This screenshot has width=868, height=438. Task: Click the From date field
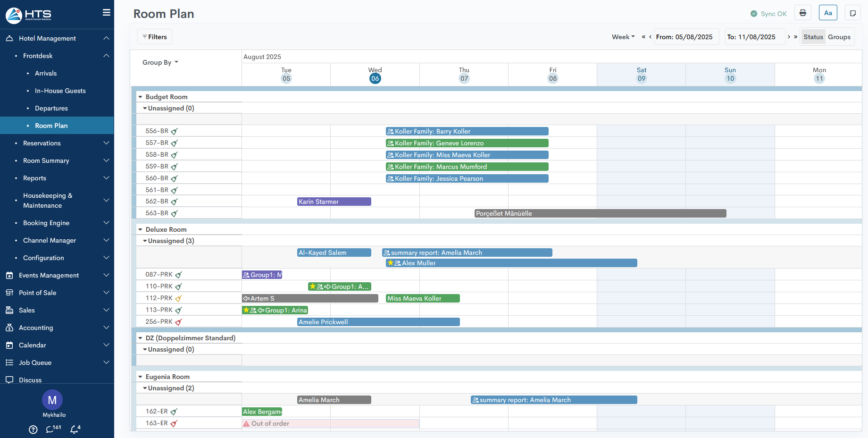click(x=686, y=37)
